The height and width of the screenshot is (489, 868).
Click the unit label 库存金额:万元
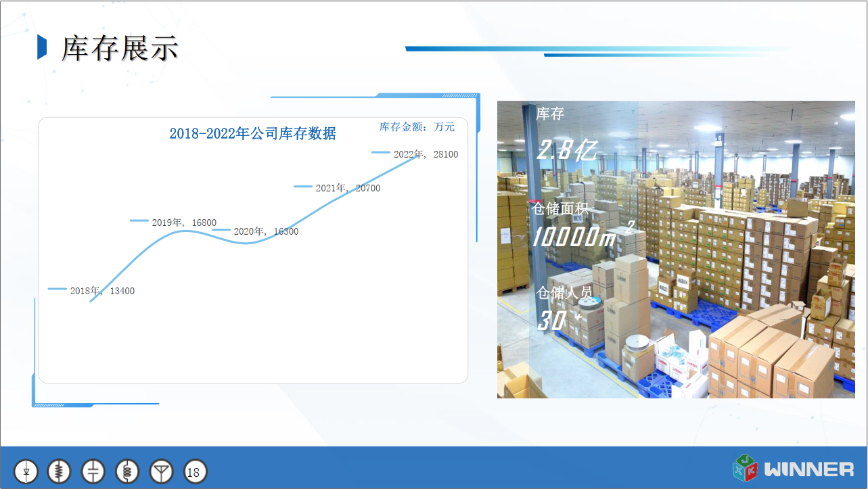(417, 126)
